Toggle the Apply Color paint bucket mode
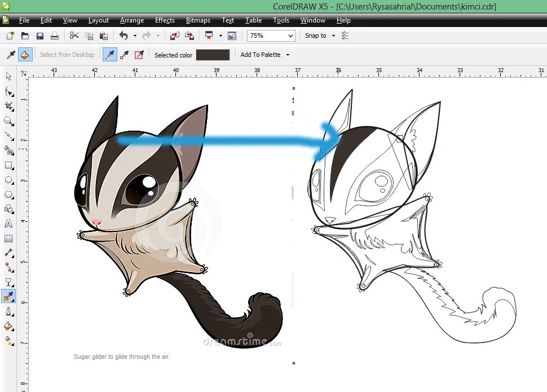The height and width of the screenshot is (392, 547). point(25,55)
